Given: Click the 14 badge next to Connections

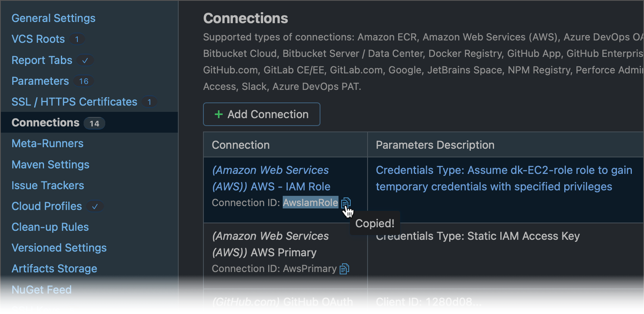Looking at the screenshot, I should click(x=94, y=123).
